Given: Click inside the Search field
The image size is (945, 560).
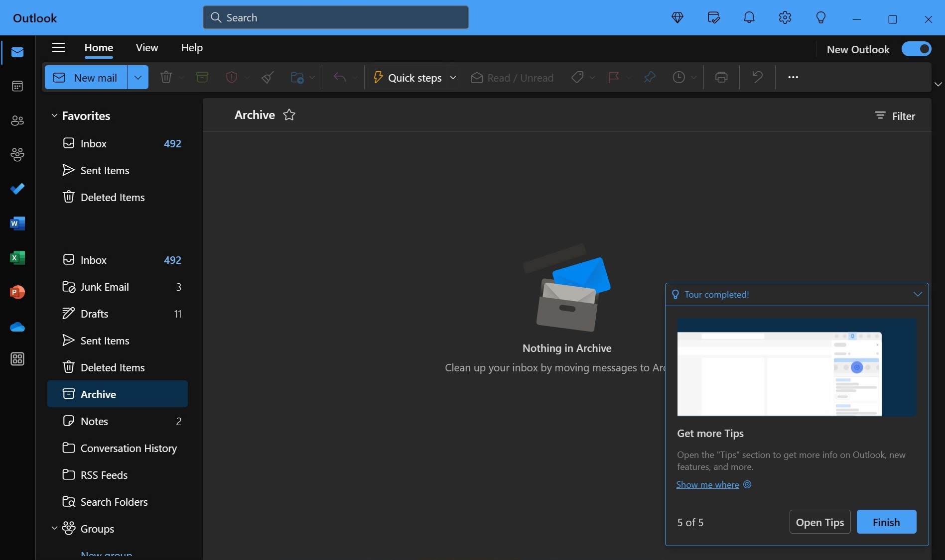Looking at the screenshot, I should [335, 17].
